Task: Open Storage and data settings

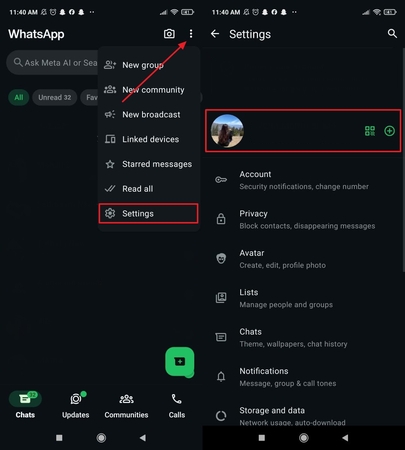Action: coord(303,416)
